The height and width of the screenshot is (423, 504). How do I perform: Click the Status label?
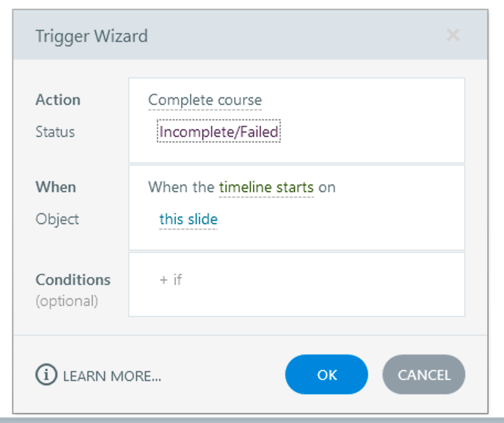tap(55, 132)
